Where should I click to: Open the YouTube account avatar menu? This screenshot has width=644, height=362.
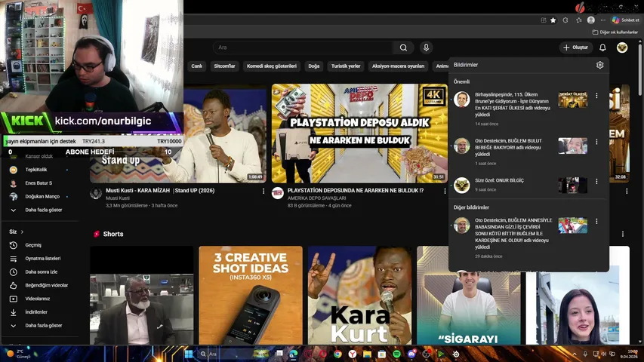622,48
